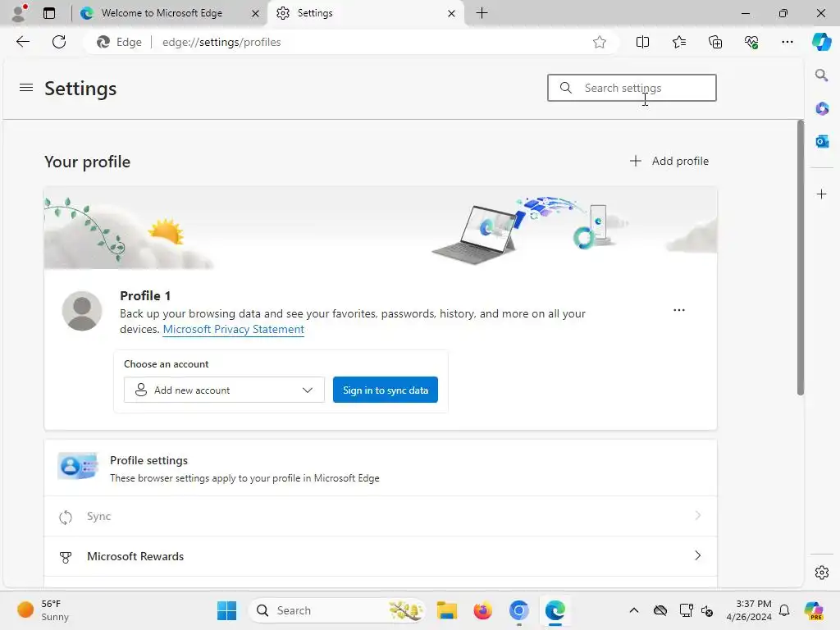Screen dimensions: 840x630
Task: Click the Profile 1 avatar picture
Action: pos(82,311)
